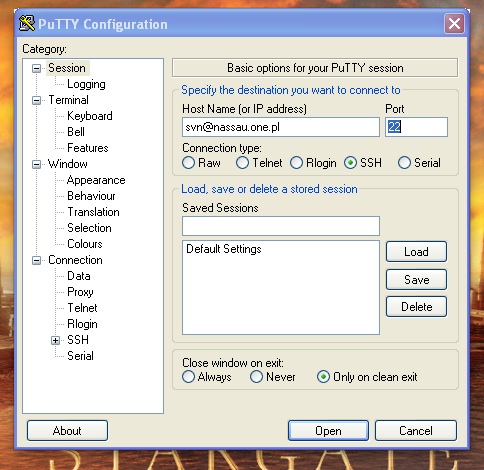Open the Proxy category
This screenshot has width=484, height=470.
80,292
